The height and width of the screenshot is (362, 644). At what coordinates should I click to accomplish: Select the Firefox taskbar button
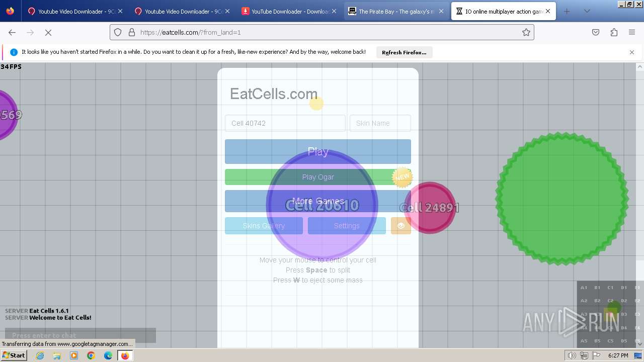pos(125,355)
